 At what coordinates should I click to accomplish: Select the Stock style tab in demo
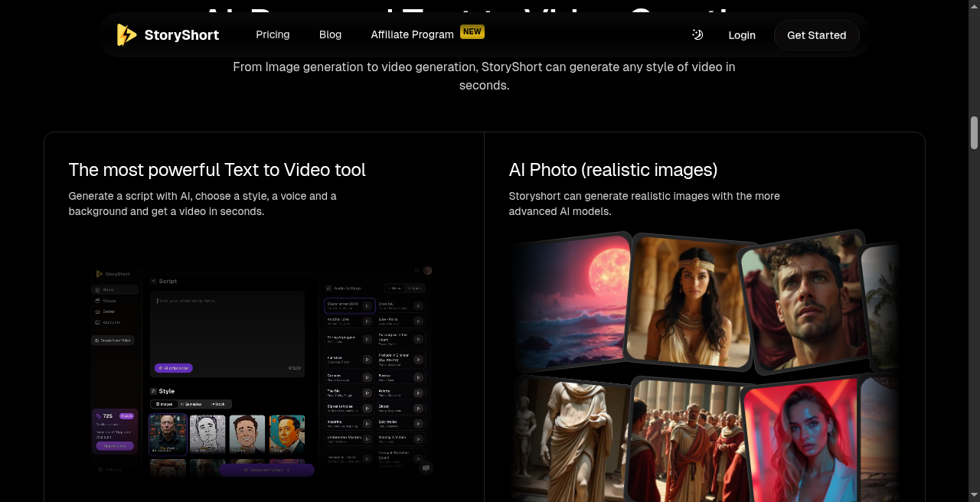pos(218,403)
